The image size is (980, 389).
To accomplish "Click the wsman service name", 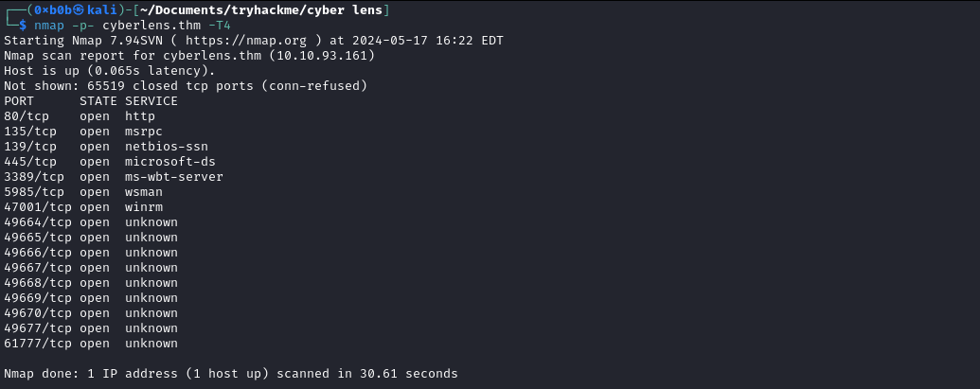I will [143, 192].
